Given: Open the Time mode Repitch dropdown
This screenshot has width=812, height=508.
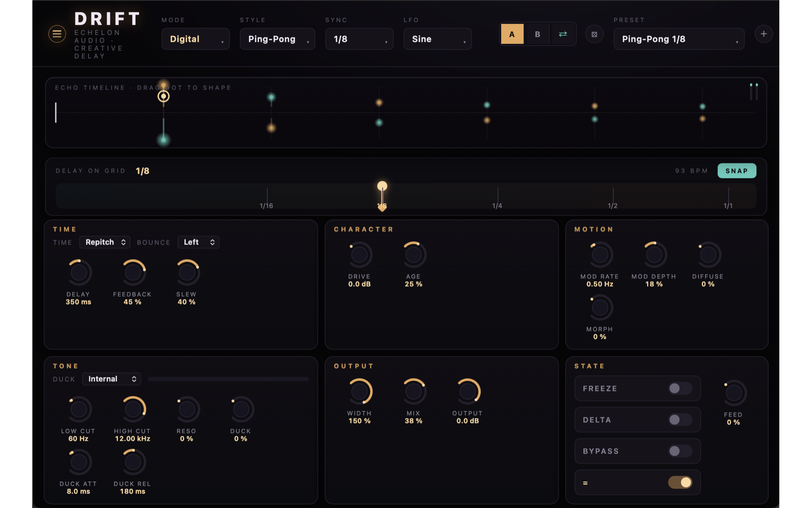Looking at the screenshot, I should click(105, 242).
